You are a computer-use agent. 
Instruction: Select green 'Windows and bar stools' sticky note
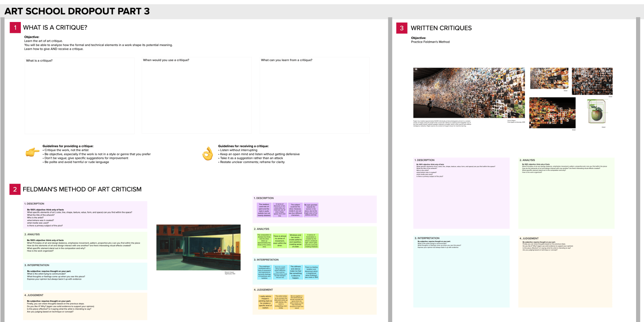295,241
